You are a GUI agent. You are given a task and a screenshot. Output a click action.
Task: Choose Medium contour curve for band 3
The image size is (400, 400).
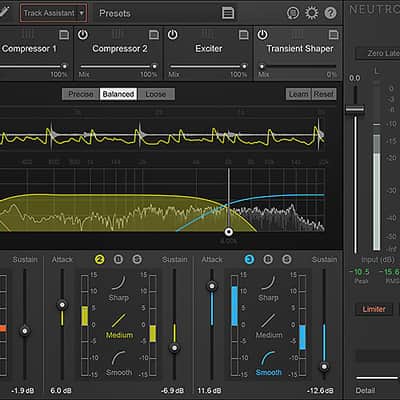[x=269, y=325]
